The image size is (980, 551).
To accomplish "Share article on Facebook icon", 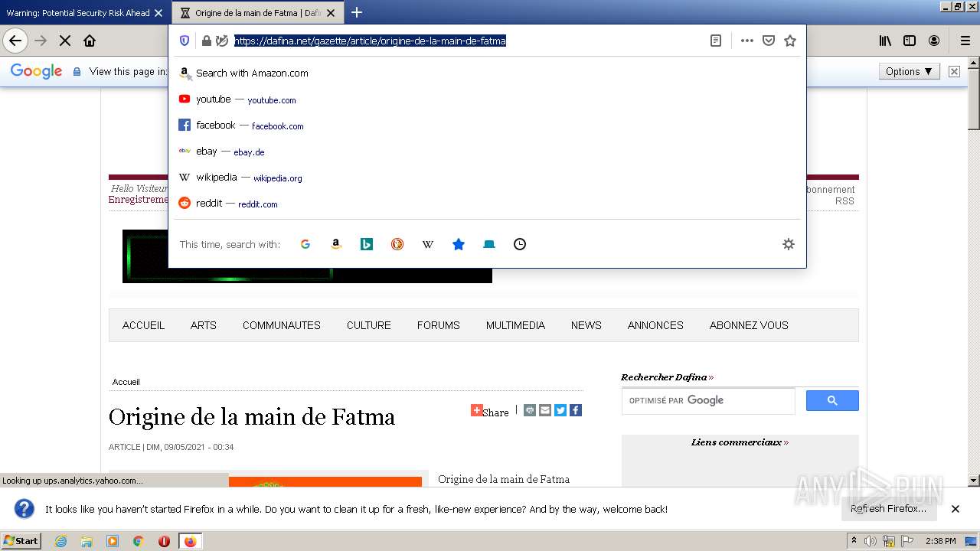I will click(576, 410).
